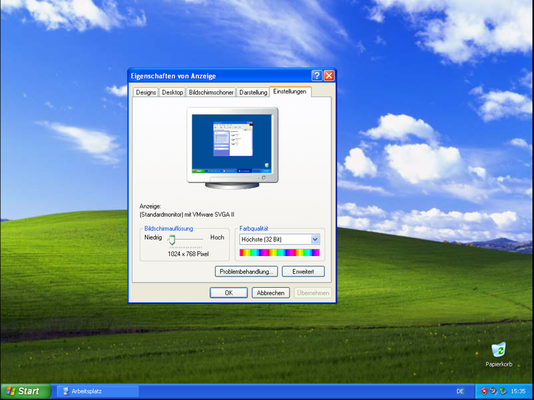The height and width of the screenshot is (400, 534).
Task: Click the Safely Remove Hardware tray icon
Action: [x=503, y=391]
